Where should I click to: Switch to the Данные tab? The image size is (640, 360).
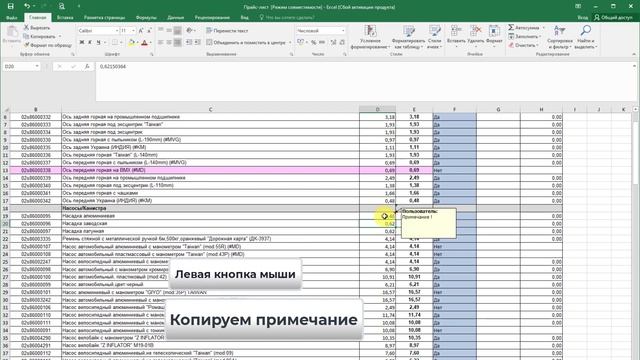tap(176, 18)
